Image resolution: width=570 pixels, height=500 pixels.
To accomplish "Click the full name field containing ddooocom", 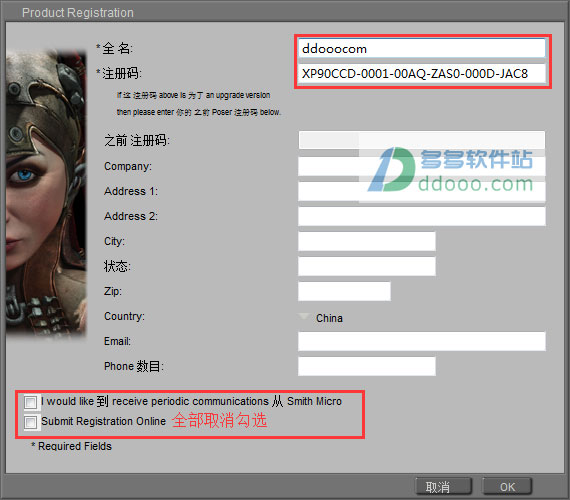I will tap(422, 48).
